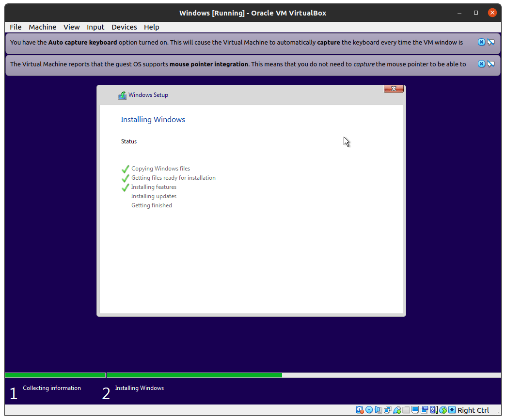Click the Windows Setup title icon
The width and height of the screenshot is (506, 420).
click(122, 95)
